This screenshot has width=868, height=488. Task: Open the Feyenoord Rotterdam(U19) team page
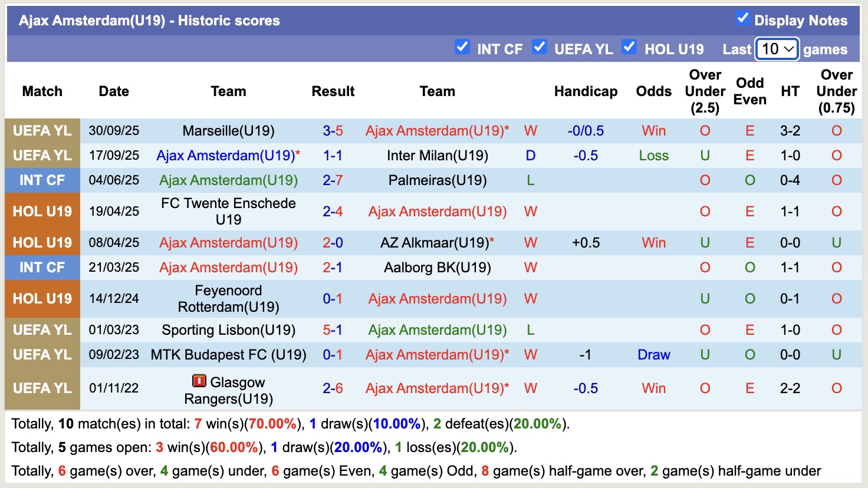point(228,298)
